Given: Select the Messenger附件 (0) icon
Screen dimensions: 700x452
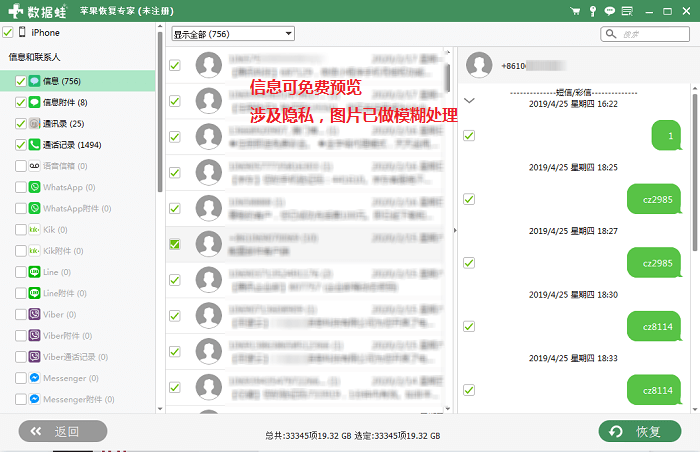Looking at the screenshot, I should 34,399.
